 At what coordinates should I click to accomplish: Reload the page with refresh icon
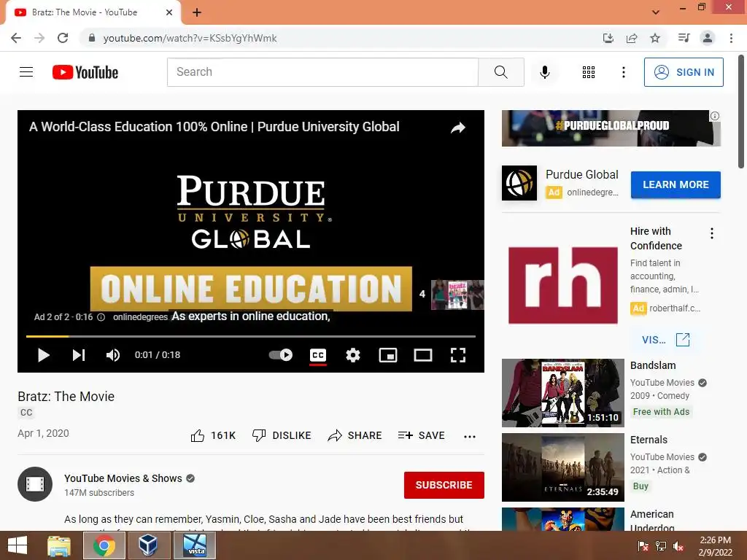point(63,38)
